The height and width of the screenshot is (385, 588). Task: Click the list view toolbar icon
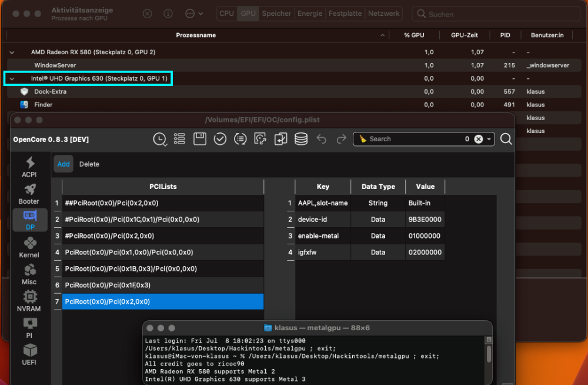click(179, 139)
